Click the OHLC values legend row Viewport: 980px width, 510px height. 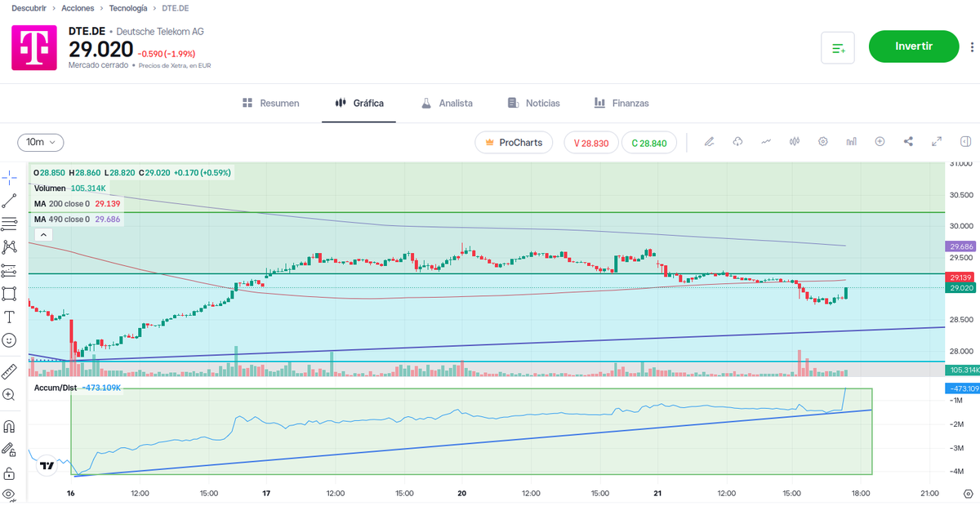(132, 173)
